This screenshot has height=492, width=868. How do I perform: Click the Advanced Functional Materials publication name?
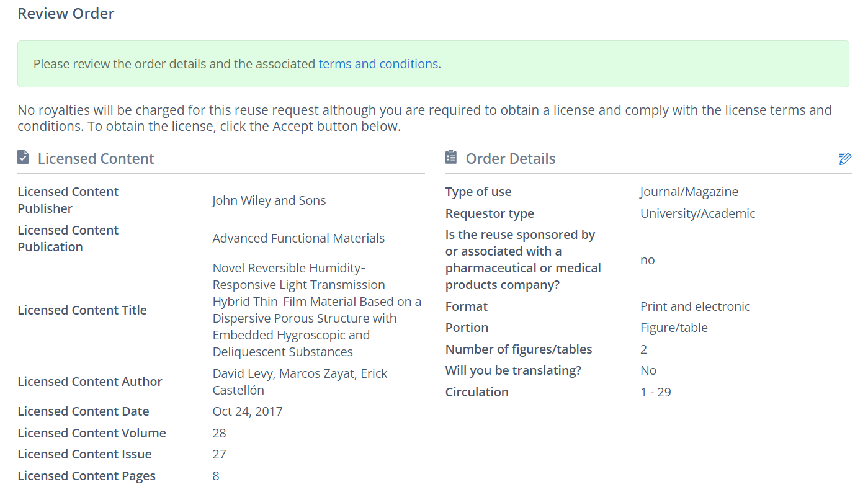(x=298, y=238)
